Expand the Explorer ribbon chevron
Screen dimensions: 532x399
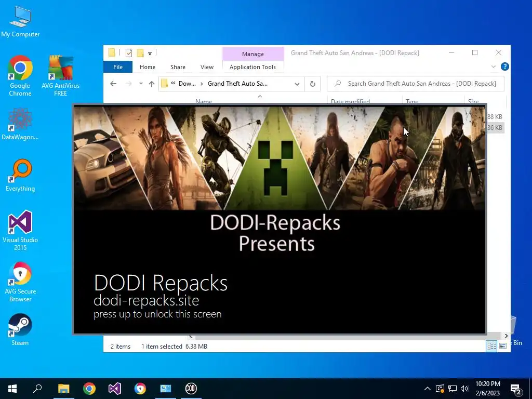coord(494,67)
